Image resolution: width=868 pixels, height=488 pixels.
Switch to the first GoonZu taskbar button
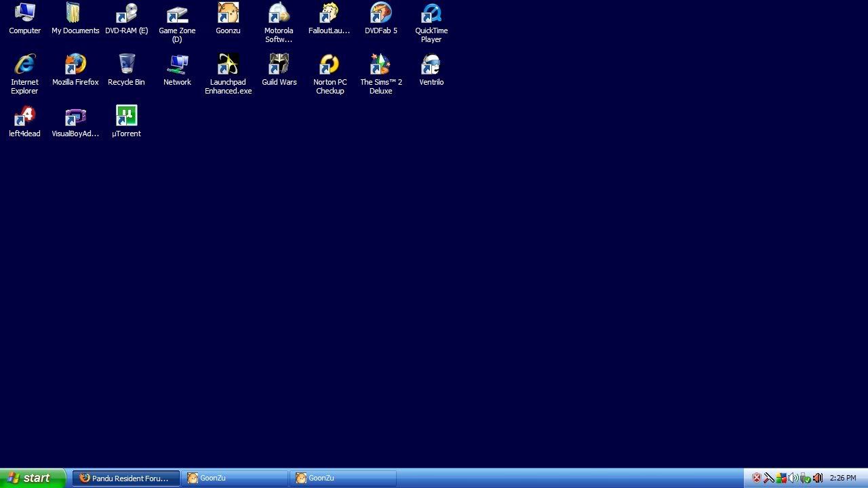235,479
